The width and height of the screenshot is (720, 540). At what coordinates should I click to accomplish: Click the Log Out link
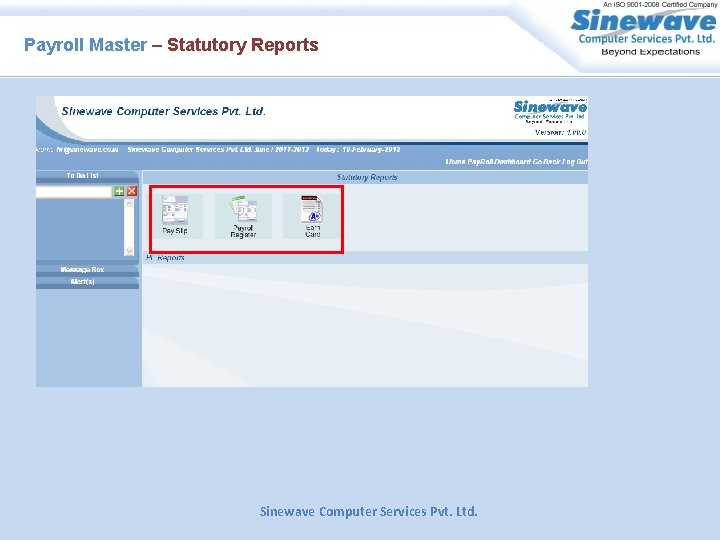point(575,162)
